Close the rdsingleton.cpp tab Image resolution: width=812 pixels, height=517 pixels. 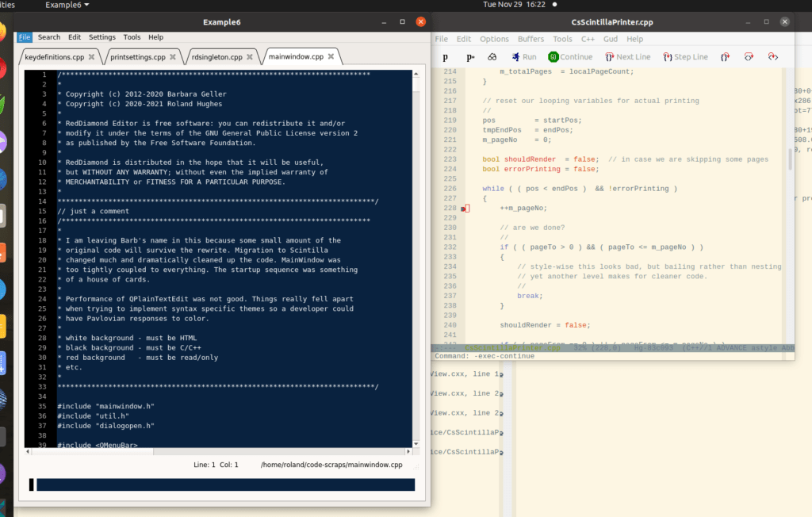point(249,57)
